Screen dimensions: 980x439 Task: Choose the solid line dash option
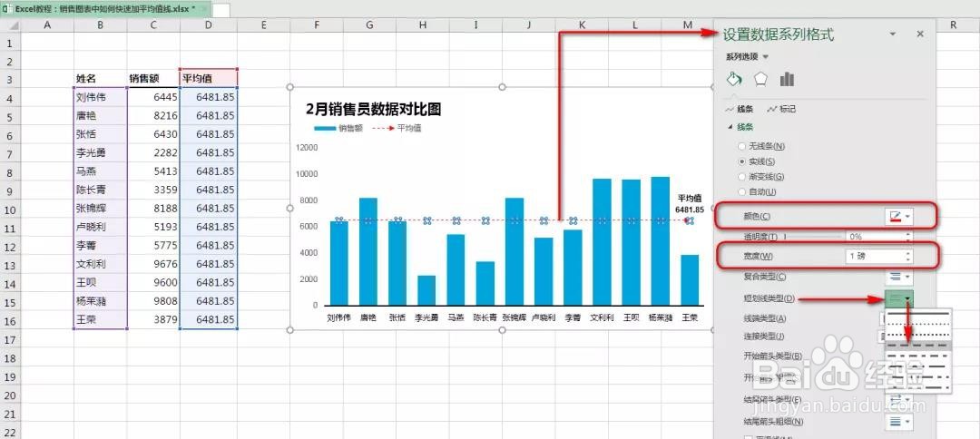coord(918,314)
